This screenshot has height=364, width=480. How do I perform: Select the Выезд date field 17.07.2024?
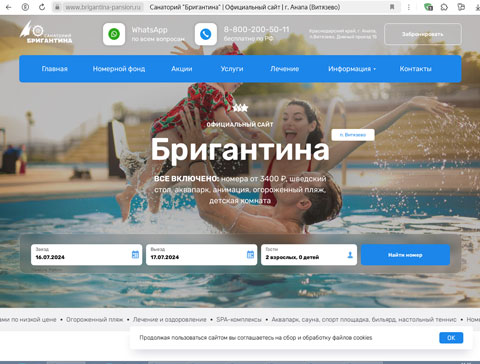point(201,255)
